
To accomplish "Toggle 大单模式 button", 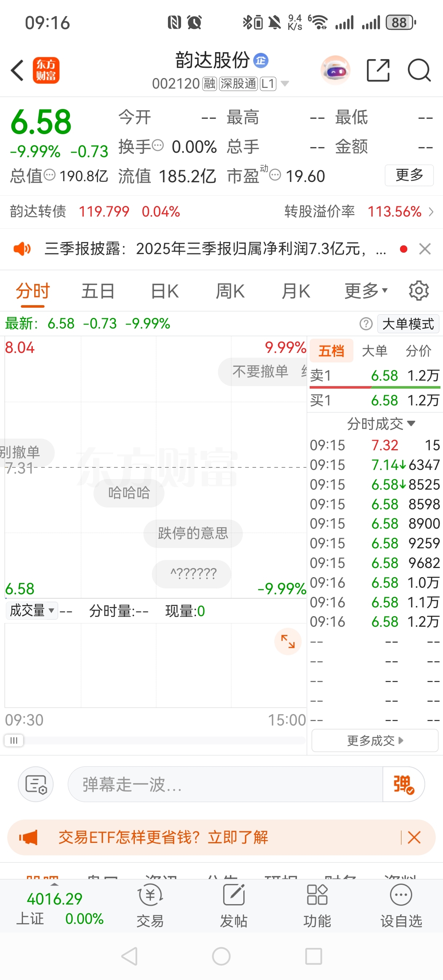I will coord(408,324).
